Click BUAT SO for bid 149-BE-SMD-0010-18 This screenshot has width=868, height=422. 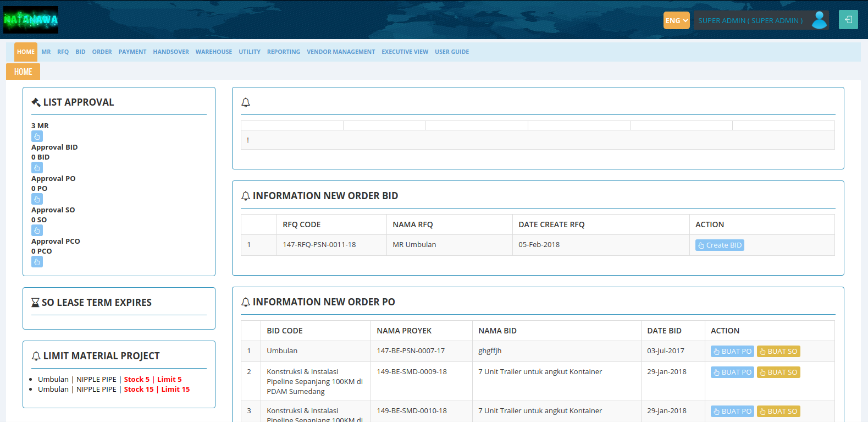click(778, 412)
